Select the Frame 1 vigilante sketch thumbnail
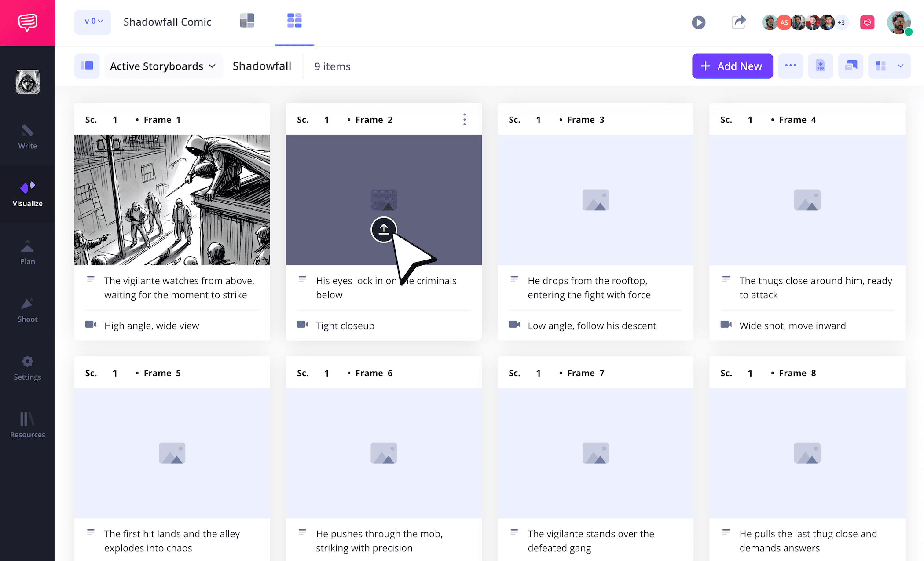The image size is (924, 561). click(x=172, y=200)
